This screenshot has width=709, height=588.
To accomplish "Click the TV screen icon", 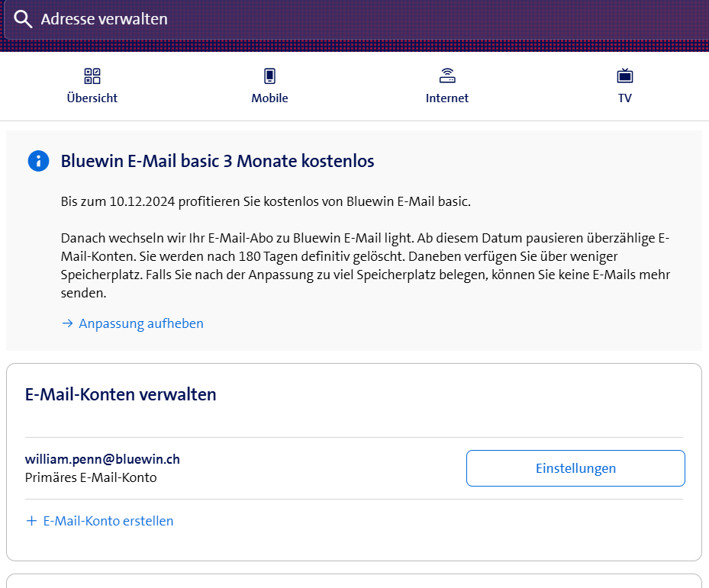I will pyautogui.click(x=625, y=76).
